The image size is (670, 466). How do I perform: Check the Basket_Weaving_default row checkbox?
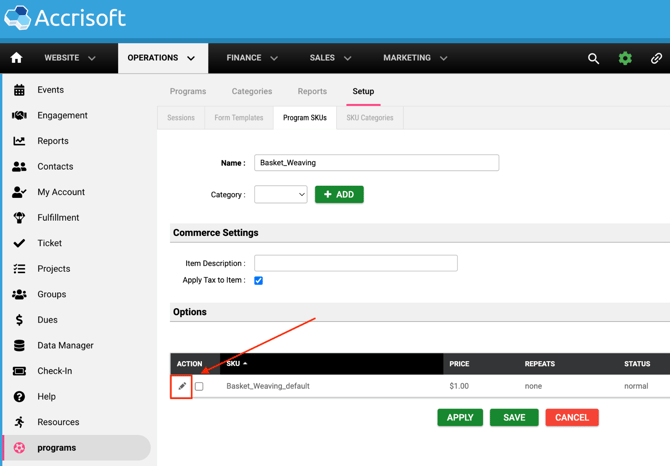(199, 386)
